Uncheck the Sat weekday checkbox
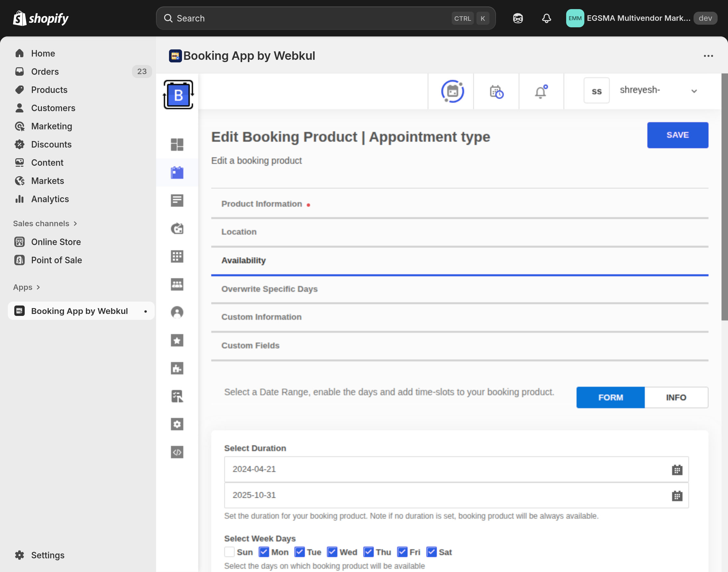Viewport: 728px width, 572px height. pos(431,552)
